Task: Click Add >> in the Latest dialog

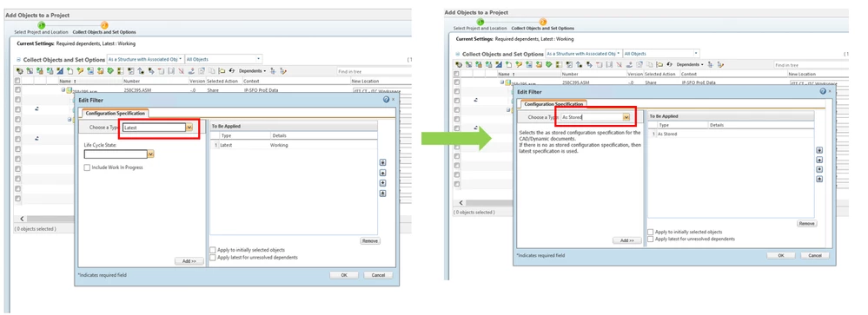Action: click(189, 261)
